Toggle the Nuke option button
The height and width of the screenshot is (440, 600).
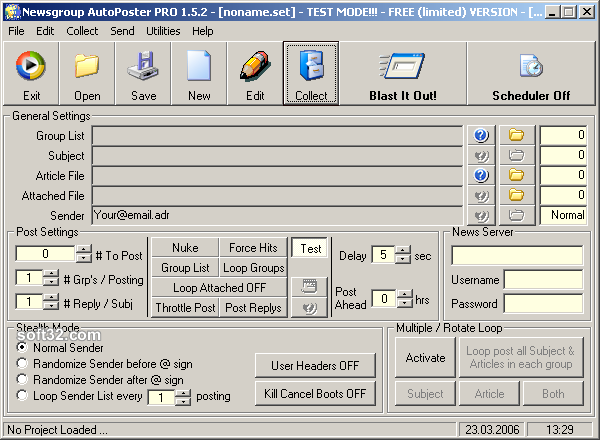pos(185,248)
